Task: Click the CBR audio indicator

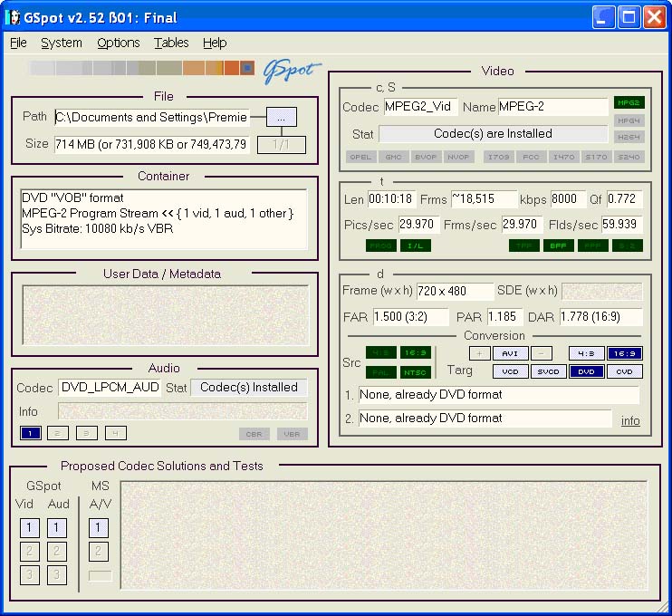Action: 254,434
